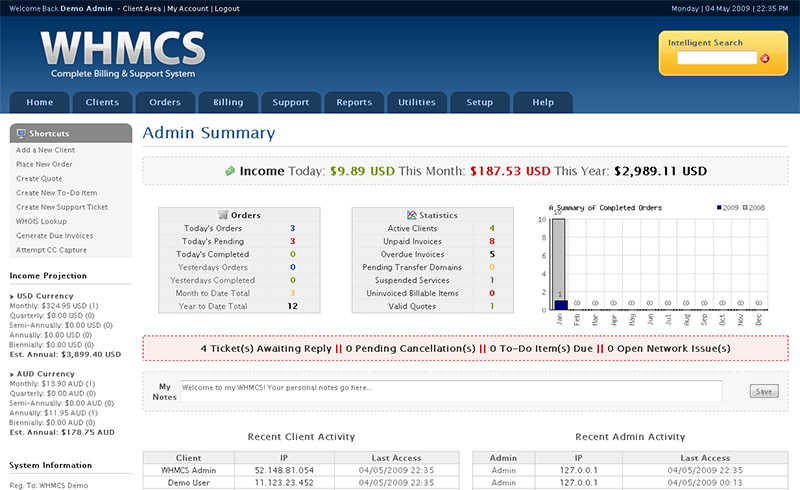The image size is (800, 490).
Task: Click the WHMCS Admin client row
Action: pos(301,470)
